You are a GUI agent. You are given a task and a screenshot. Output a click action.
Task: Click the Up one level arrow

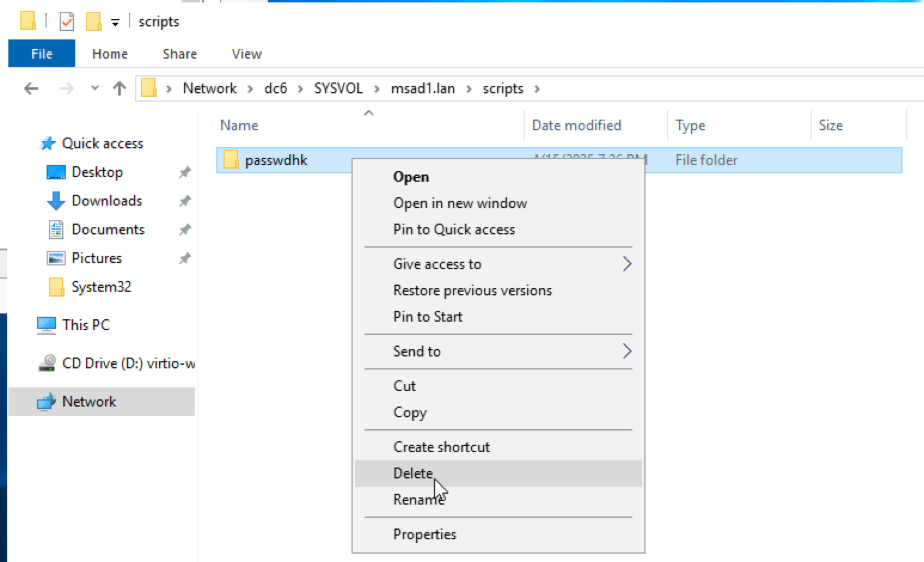119,89
